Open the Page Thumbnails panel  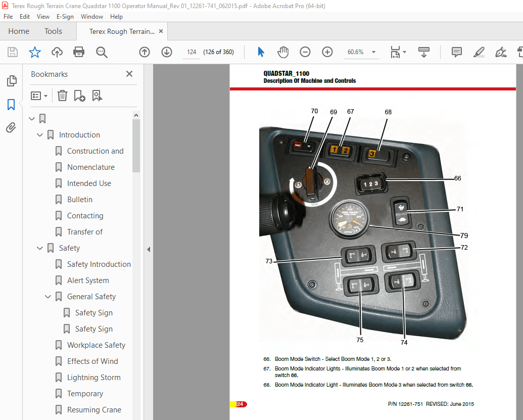[11, 81]
